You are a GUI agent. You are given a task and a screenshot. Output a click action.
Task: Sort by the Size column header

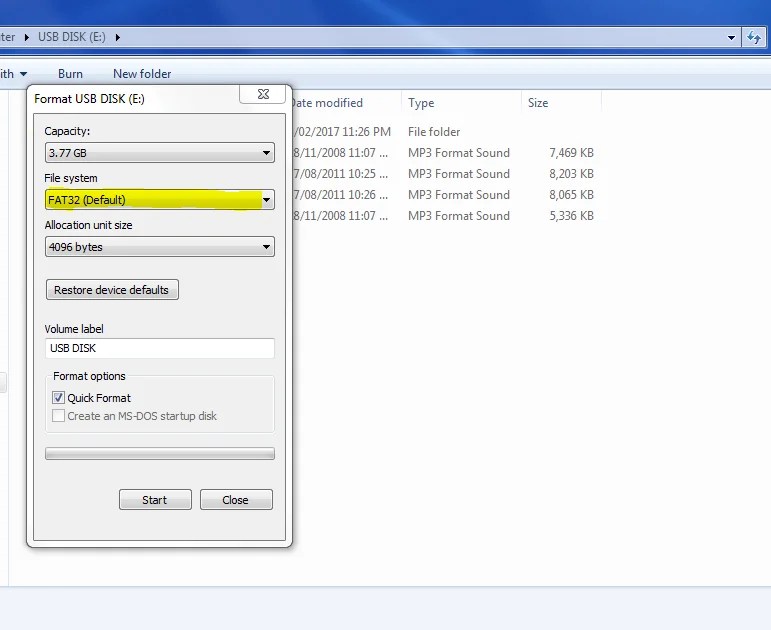(538, 103)
